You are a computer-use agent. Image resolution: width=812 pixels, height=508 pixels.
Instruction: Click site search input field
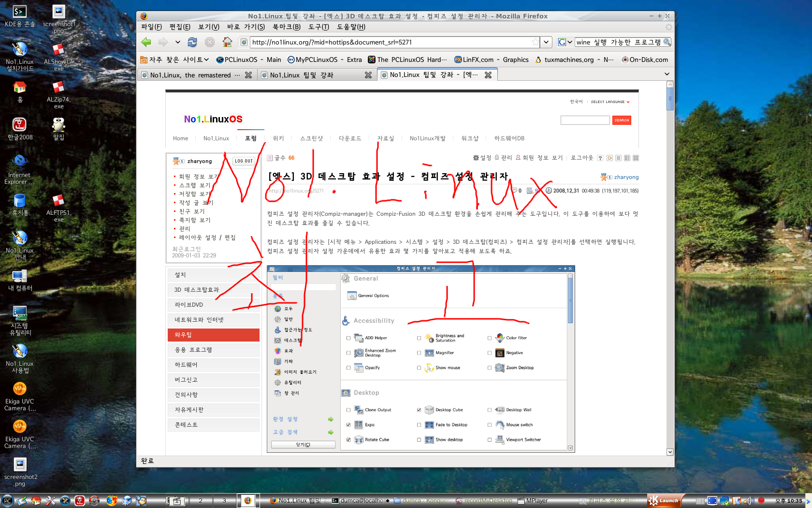[585, 120]
